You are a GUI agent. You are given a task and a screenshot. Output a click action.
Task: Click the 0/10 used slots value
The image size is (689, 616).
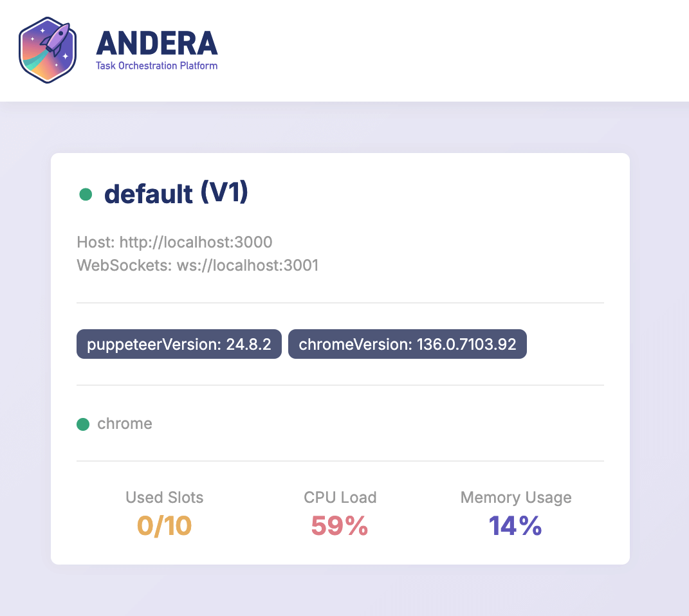[165, 526]
